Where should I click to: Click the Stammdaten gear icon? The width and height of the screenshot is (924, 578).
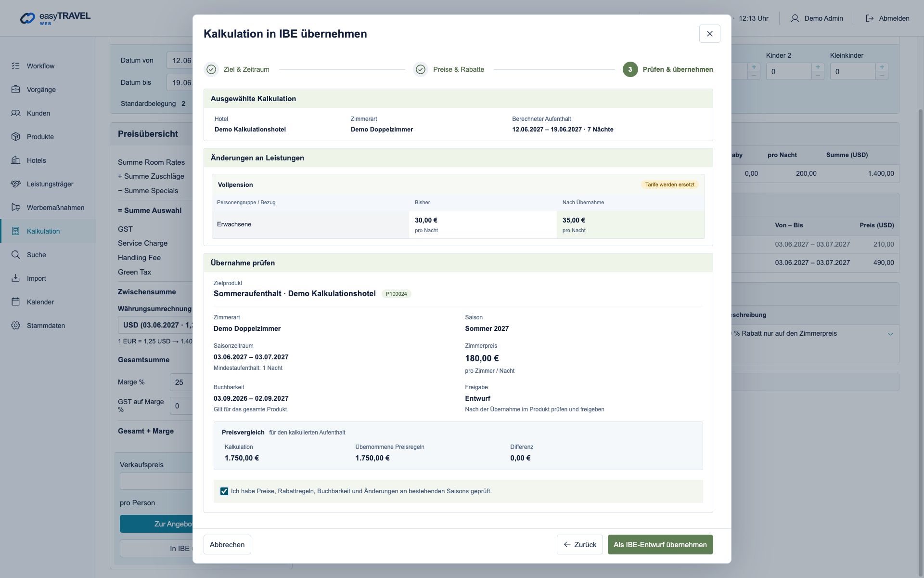[16, 326]
